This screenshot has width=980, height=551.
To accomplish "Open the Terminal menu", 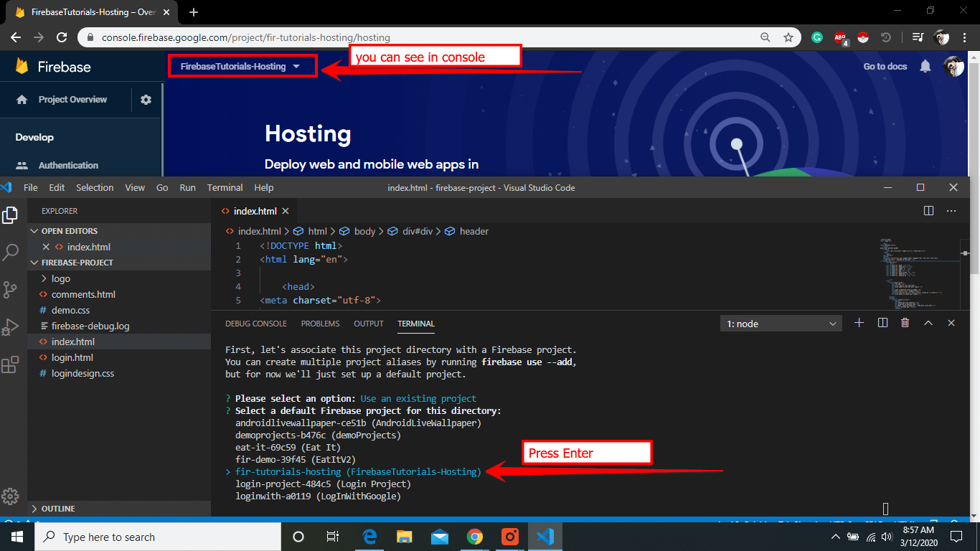I will click(x=225, y=187).
